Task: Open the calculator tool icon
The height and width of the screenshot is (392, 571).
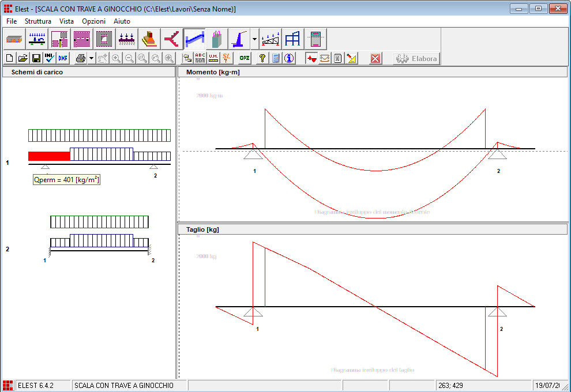Action: (276, 58)
